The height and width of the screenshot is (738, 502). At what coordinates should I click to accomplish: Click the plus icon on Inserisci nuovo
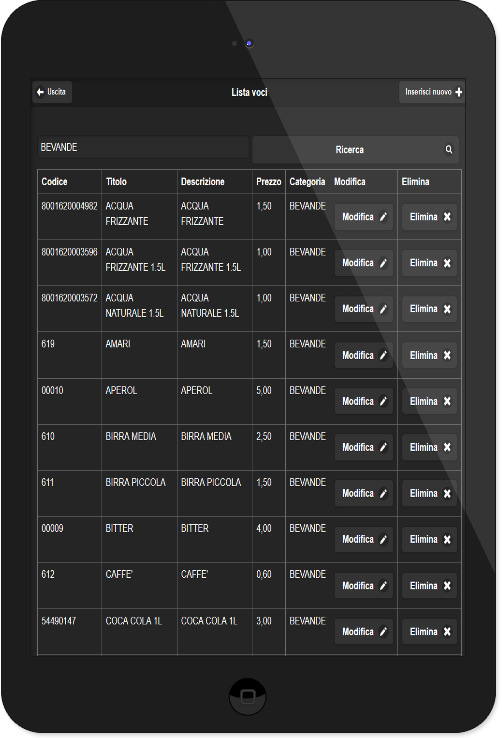point(459,92)
